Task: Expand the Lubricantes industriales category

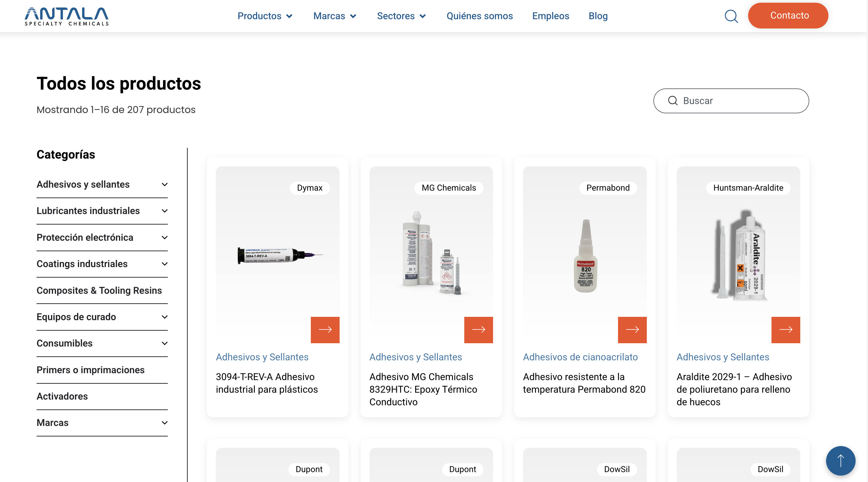Action: (165, 211)
